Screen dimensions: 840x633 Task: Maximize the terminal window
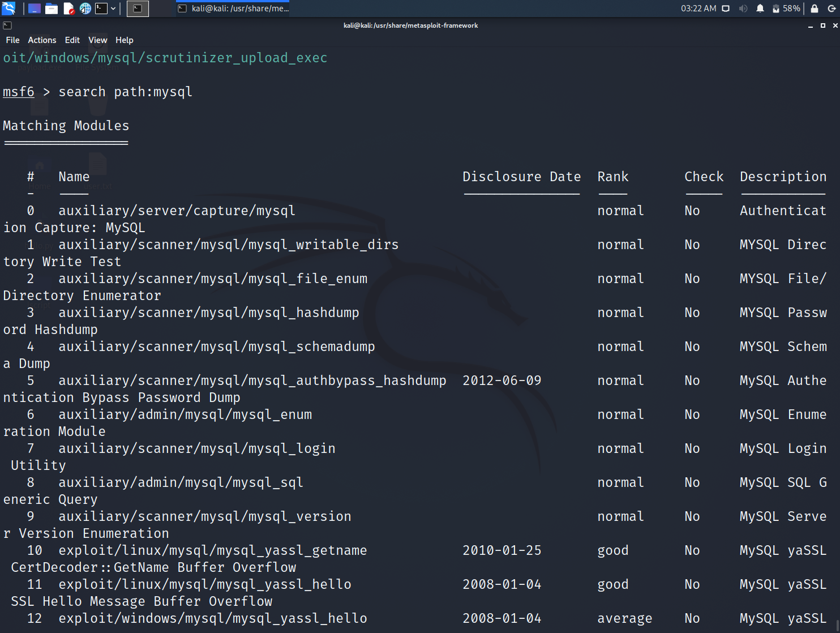(x=823, y=25)
